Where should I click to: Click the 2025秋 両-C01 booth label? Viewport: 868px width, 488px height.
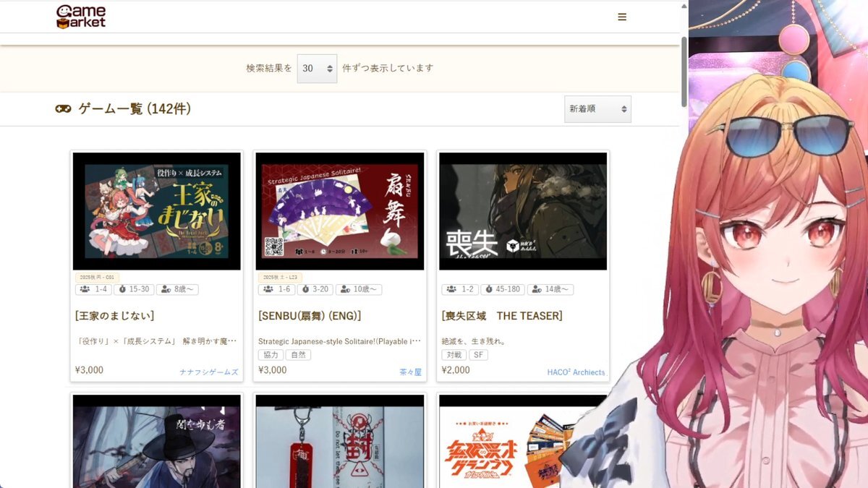[97, 278]
